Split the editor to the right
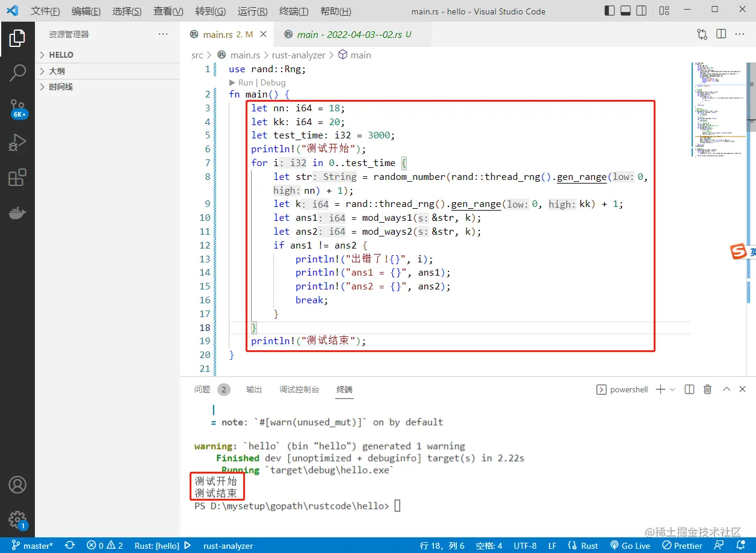Screen dimensions: 756x553 (721, 34)
